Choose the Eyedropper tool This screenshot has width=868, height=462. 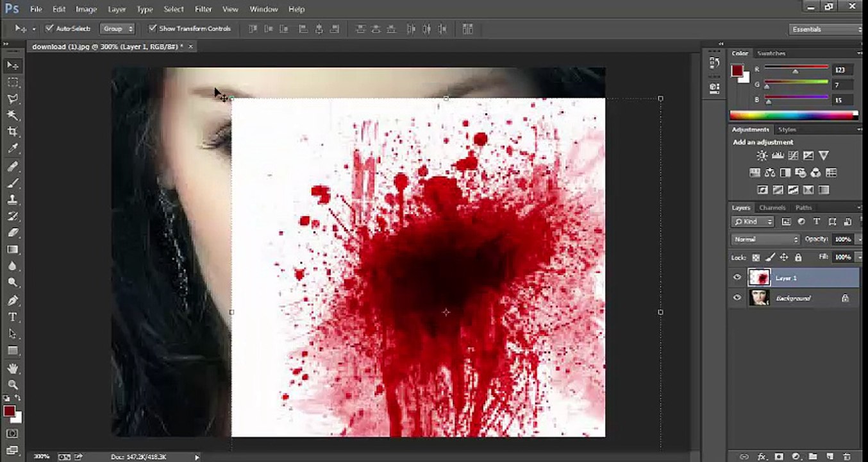pyautogui.click(x=12, y=149)
